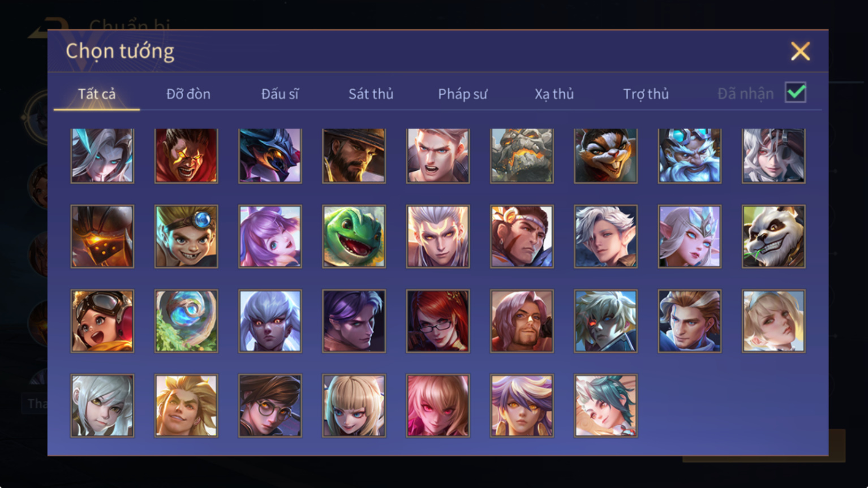Close the Chọn tướng dialog
The height and width of the screenshot is (488, 868).
pyautogui.click(x=800, y=51)
